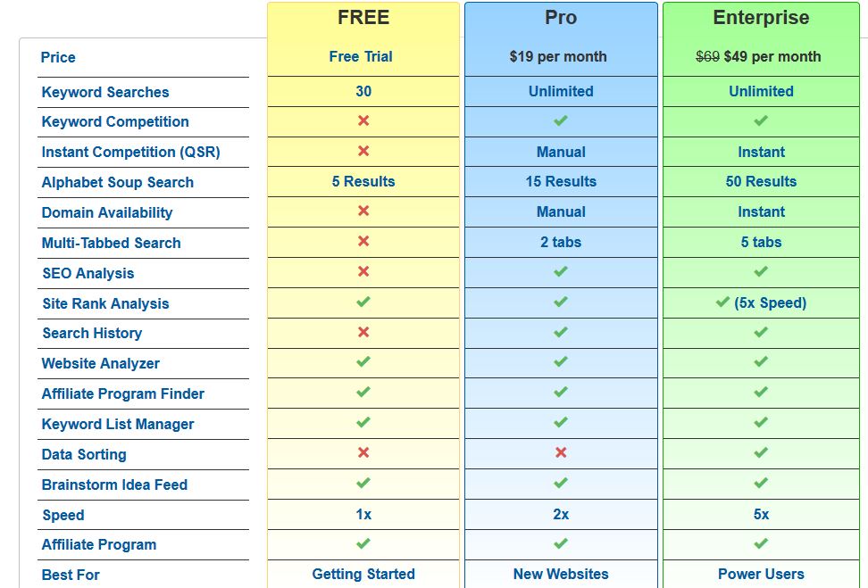
Task: Click the Alphabet Soup Search feature label
Action: (x=117, y=183)
